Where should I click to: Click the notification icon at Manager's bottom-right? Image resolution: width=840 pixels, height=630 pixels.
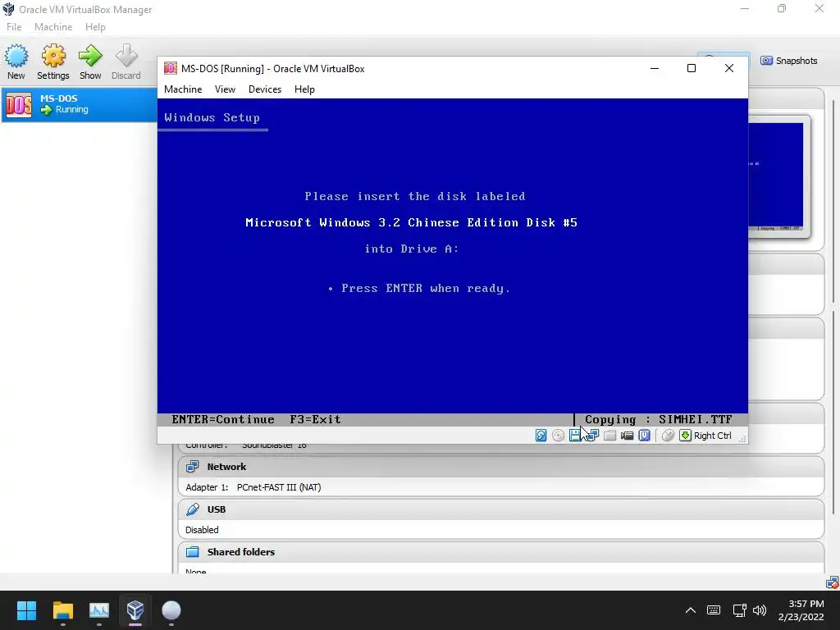832,582
